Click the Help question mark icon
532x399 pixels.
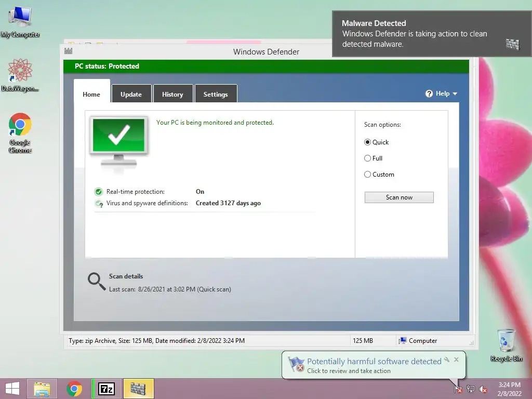(429, 94)
